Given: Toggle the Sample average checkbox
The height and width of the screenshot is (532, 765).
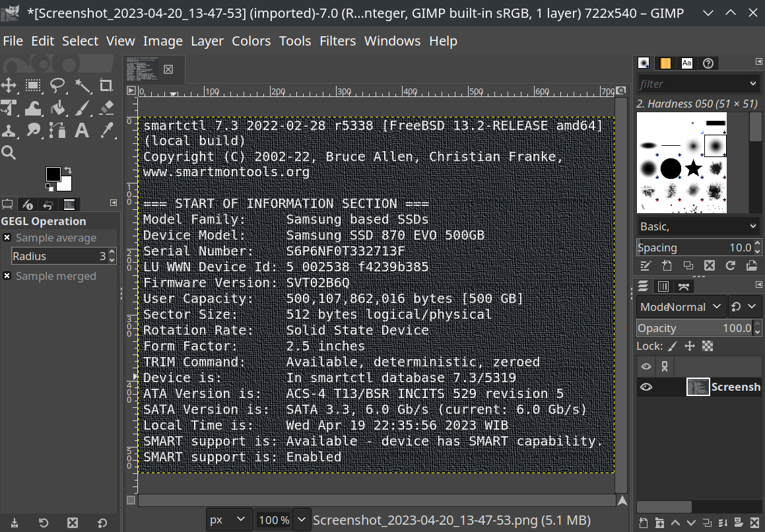Looking at the screenshot, I should (7, 238).
